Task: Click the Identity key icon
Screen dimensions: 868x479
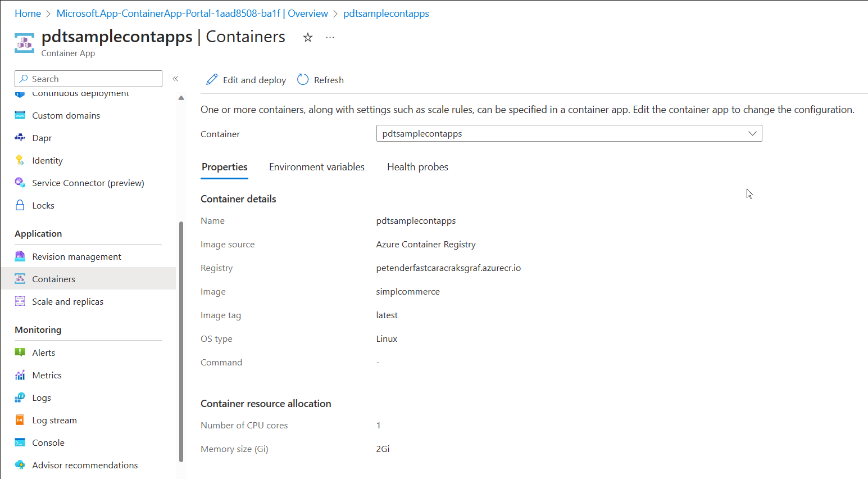Action: click(x=20, y=160)
